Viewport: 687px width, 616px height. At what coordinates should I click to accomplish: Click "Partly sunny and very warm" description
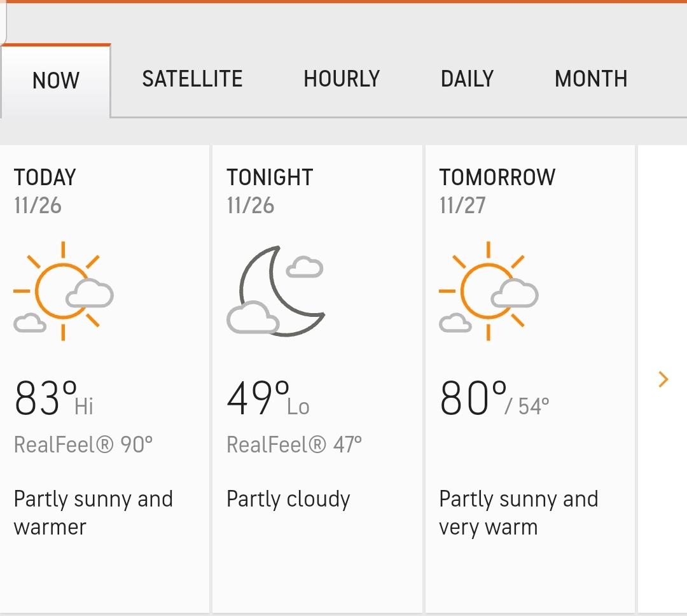coord(518,513)
